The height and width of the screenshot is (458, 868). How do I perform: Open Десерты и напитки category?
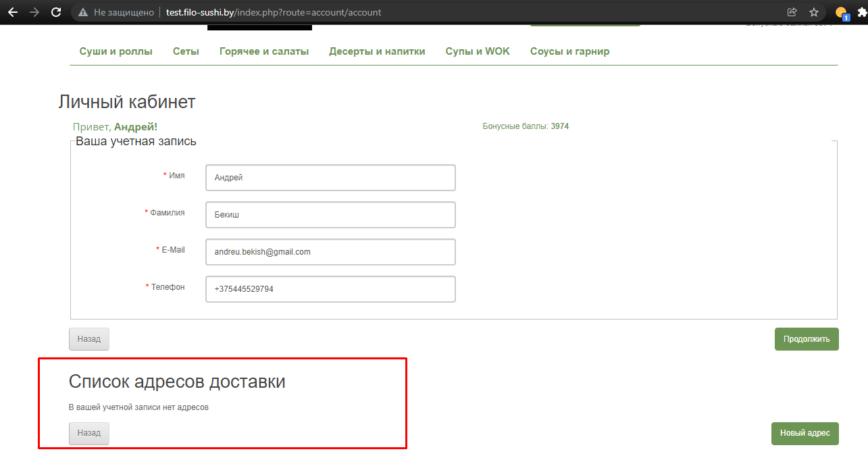[377, 51]
